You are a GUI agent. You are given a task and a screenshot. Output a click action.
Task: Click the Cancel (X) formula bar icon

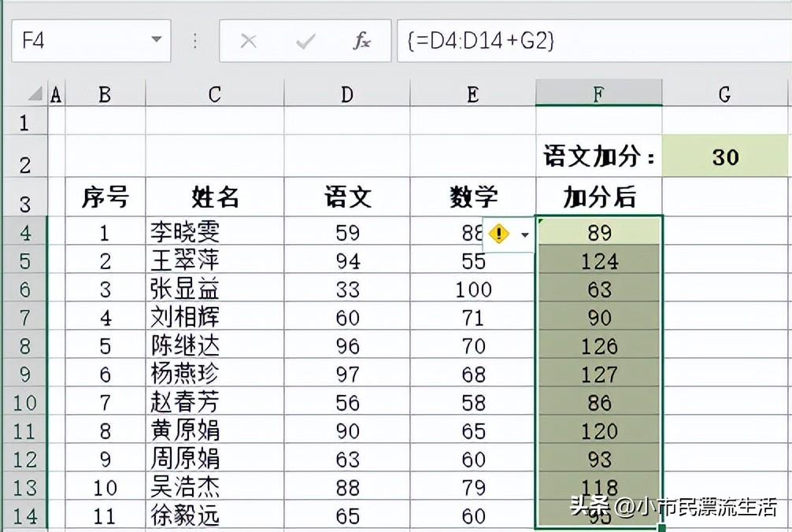[x=248, y=41]
